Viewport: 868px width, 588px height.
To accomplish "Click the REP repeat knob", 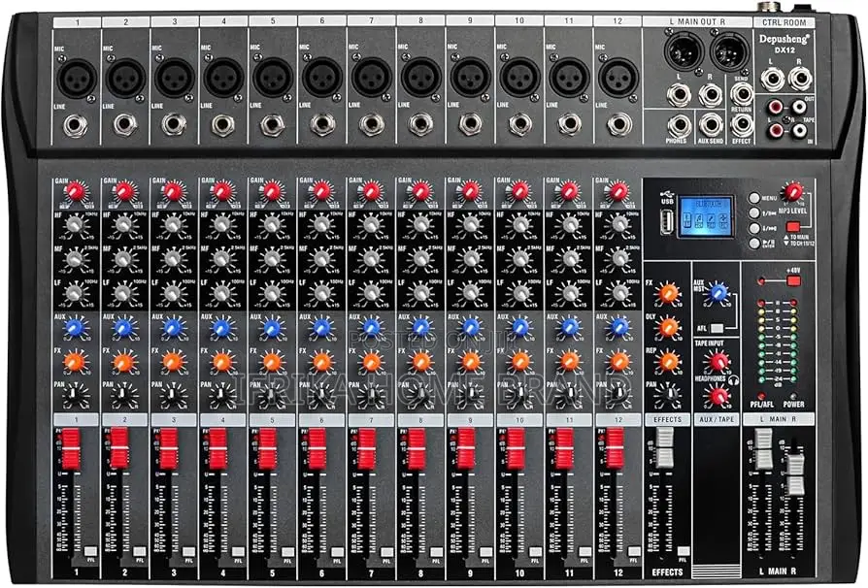I will pos(668,362).
